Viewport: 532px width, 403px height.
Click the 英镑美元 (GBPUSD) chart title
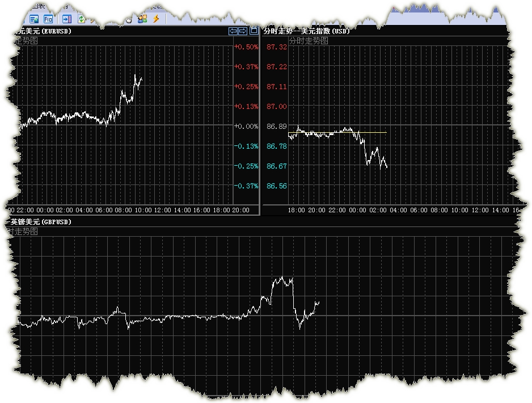(41, 222)
